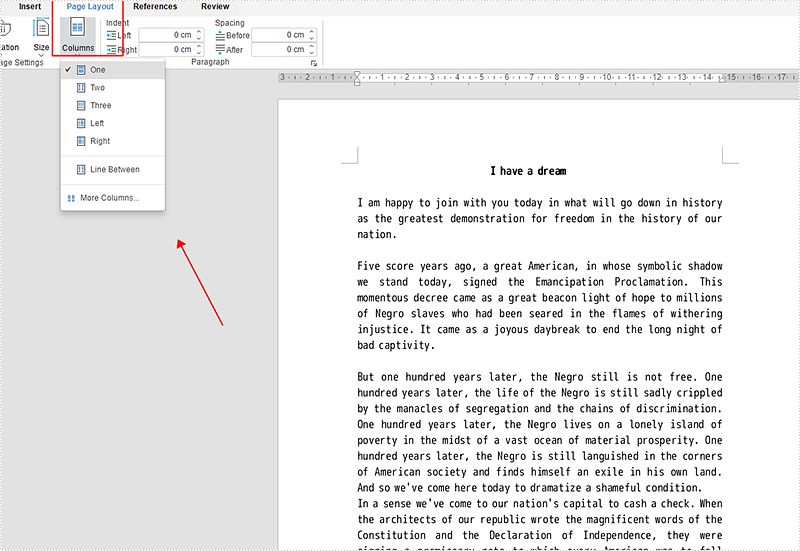
Task: Increase Right indent with up arrow
Action: 199,46
